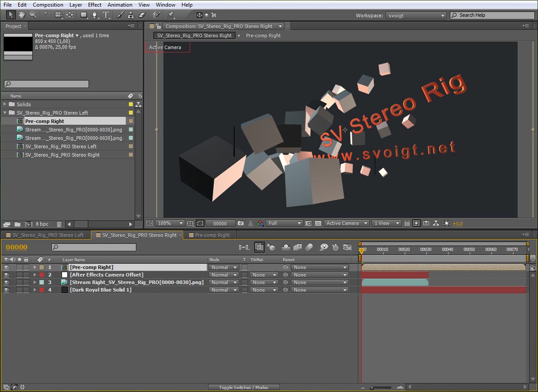The width and height of the screenshot is (538, 392).
Task: Toggle Fast Previews button in viewer
Action: coord(416,223)
